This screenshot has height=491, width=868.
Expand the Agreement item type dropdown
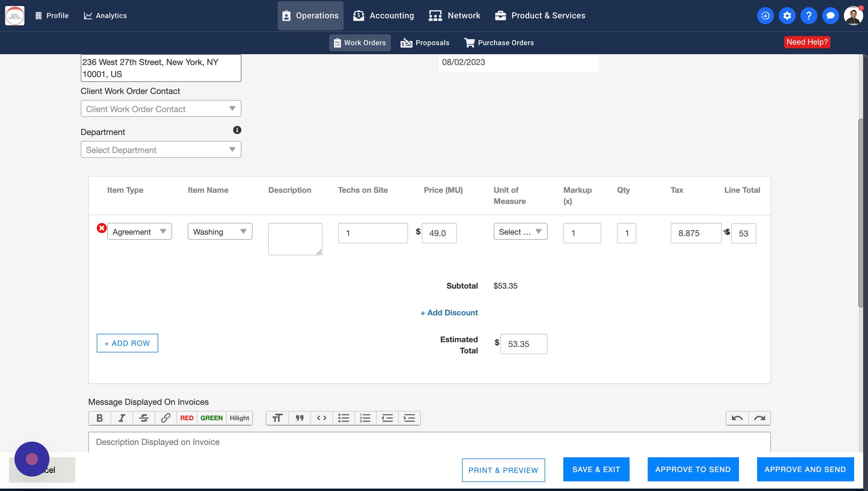point(139,232)
